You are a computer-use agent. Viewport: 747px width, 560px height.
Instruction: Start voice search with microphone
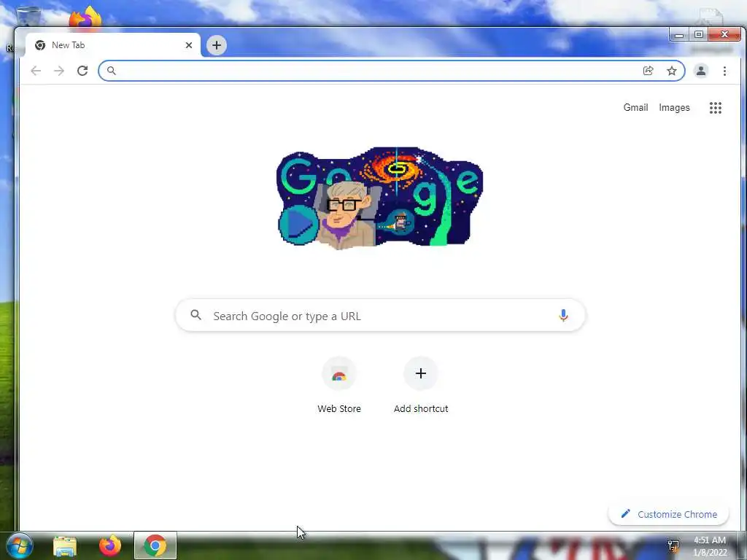(x=563, y=315)
